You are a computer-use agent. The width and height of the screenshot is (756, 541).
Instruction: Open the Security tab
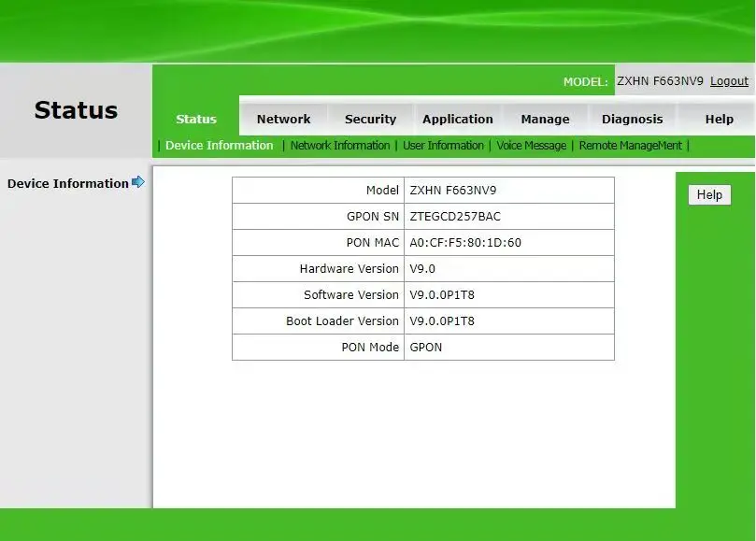(x=370, y=119)
